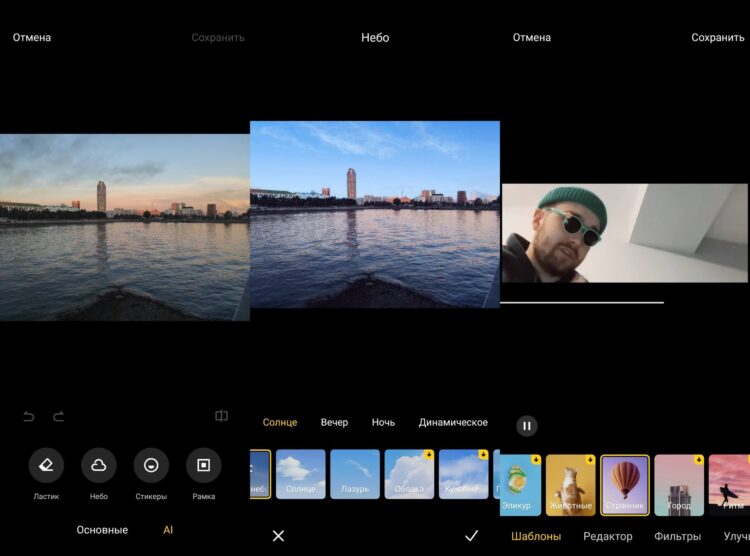Choose the Лазурь sky thumbnail
The image size is (750, 556).
(x=355, y=474)
